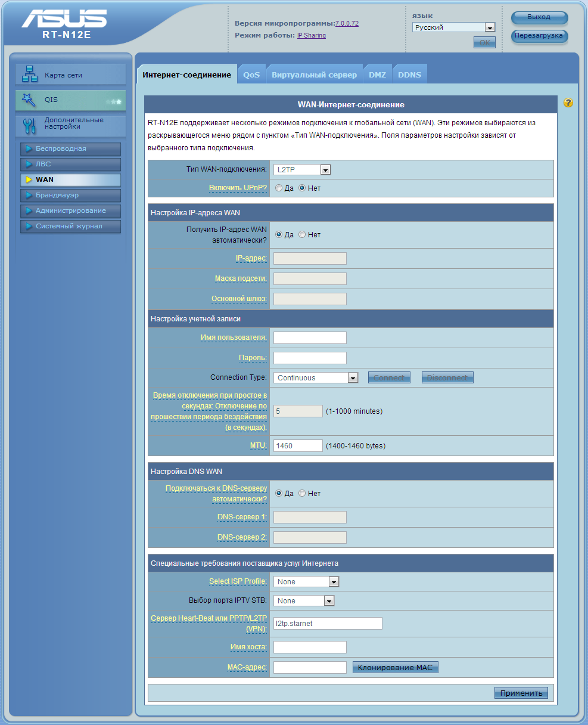This screenshot has height=725, width=588.
Task: Open advanced settings (Дополнительные настройки) tools icon
Action: 30,125
